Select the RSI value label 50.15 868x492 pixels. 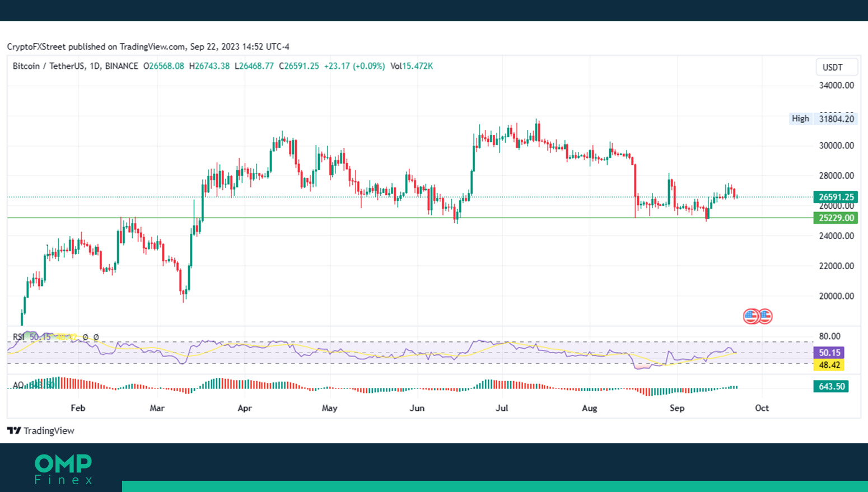click(829, 353)
